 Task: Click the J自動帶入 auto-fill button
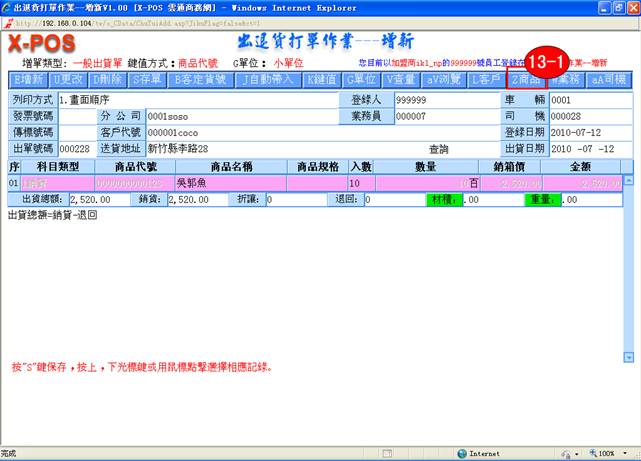click(x=268, y=78)
